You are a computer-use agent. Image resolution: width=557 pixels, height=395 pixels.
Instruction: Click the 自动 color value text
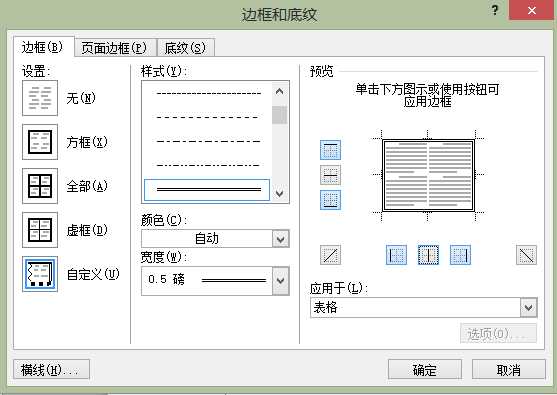[207, 239]
